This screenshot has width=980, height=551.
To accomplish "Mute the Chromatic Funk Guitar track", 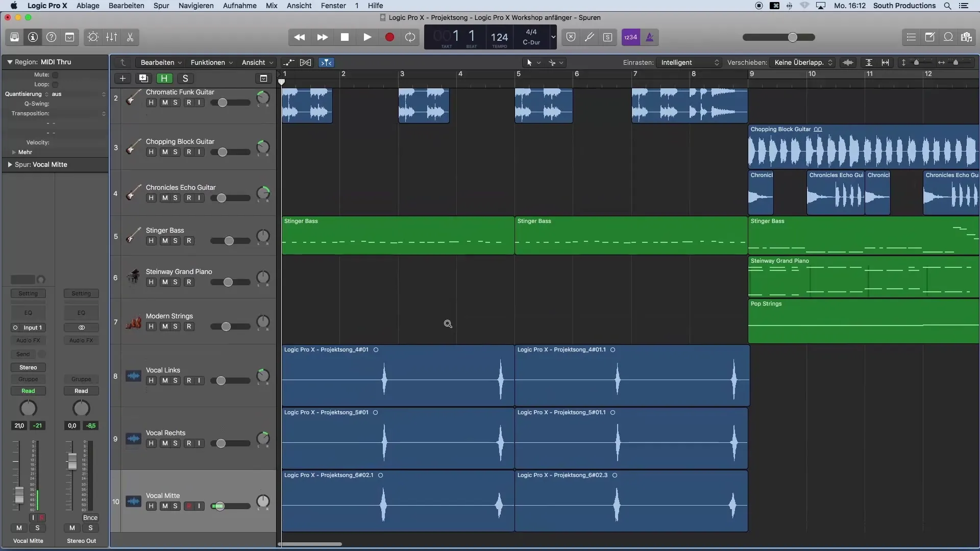I will click(x=164, y=103).
